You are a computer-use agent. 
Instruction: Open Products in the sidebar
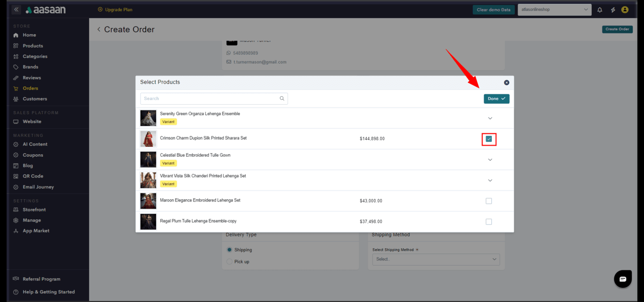33,46
